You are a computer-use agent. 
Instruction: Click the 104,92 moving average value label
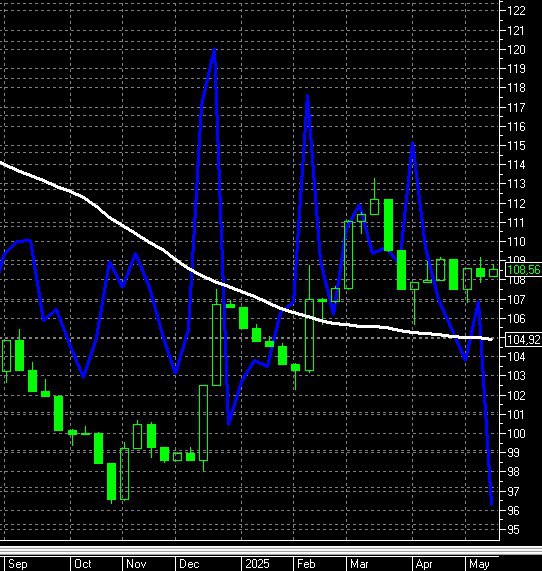point(524,339)
